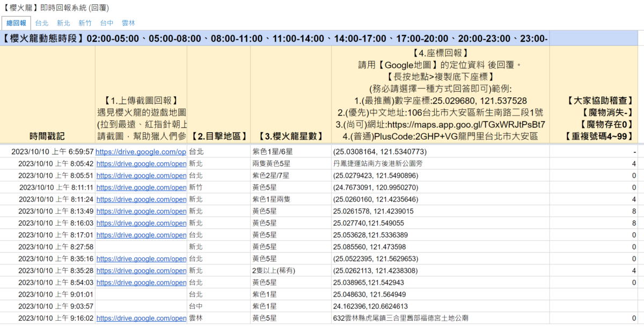The width and height of the screenshot is (644, 331).
Task: Open the 台中 sheet tab
Action: tap(107, 23)
